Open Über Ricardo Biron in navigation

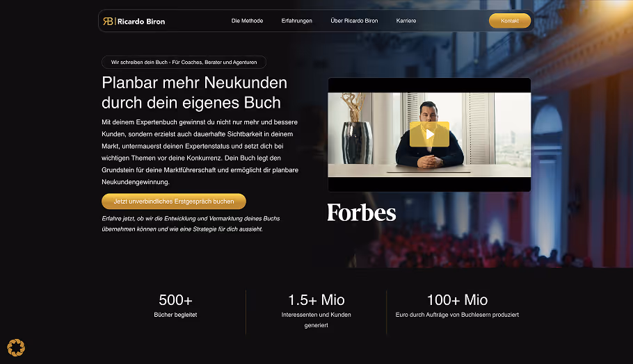[x=354, y=21]
